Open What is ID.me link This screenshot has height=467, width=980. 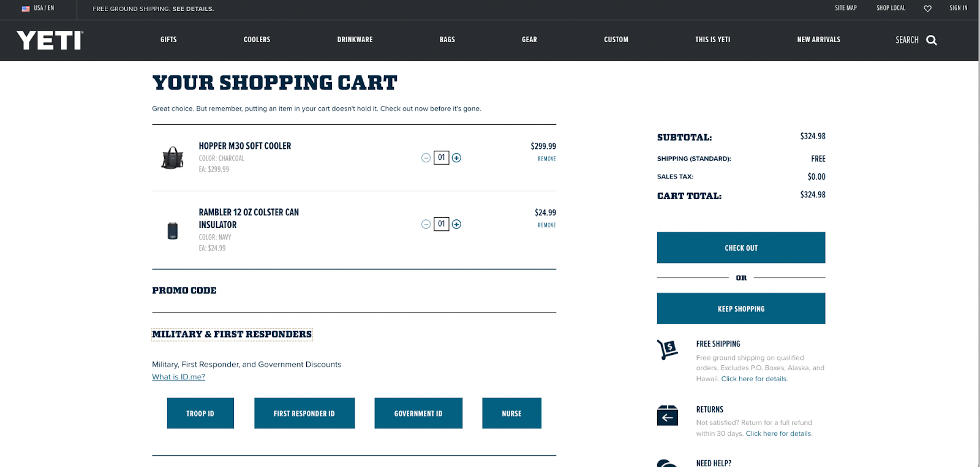(178, 377)
